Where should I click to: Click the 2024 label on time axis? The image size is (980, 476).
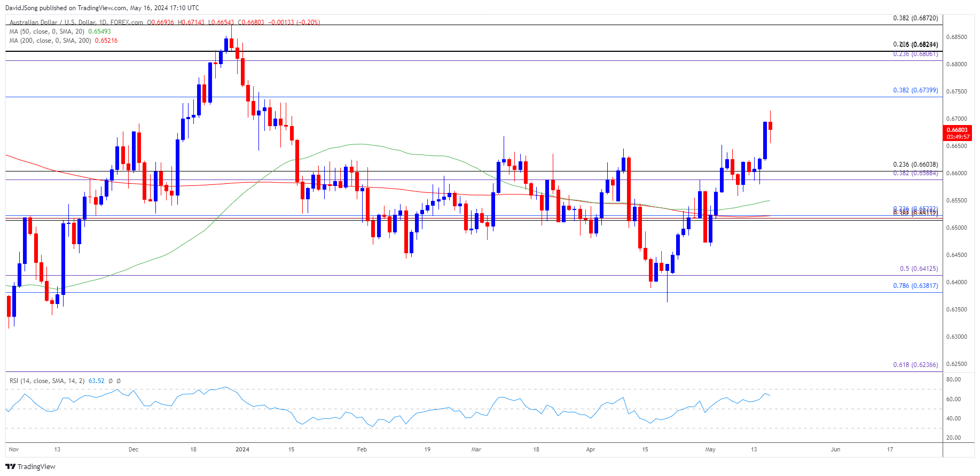click(242, 449)
